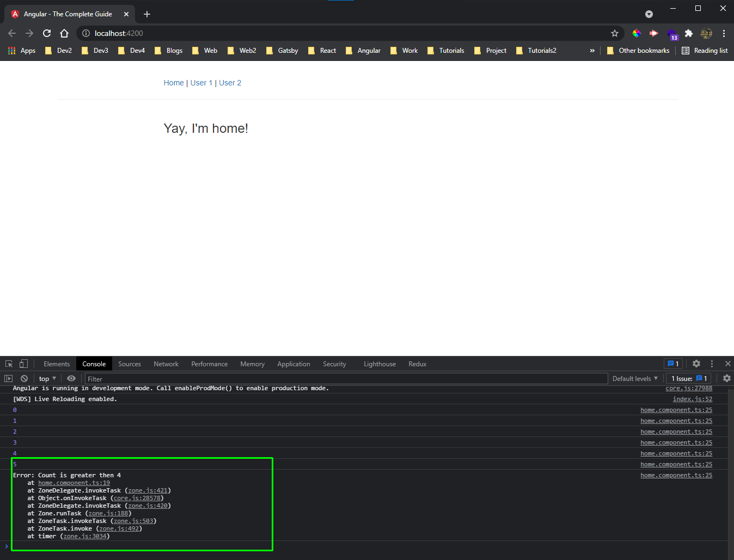Open core.js:28578 stack trace link

137,498
